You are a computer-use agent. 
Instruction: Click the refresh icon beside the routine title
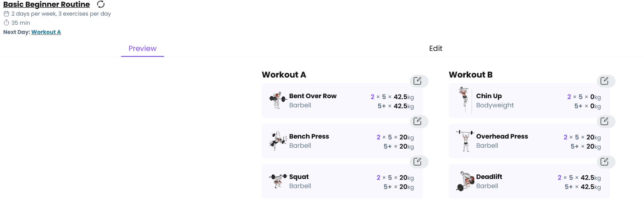pyautogui.click(x=101, y=5)
